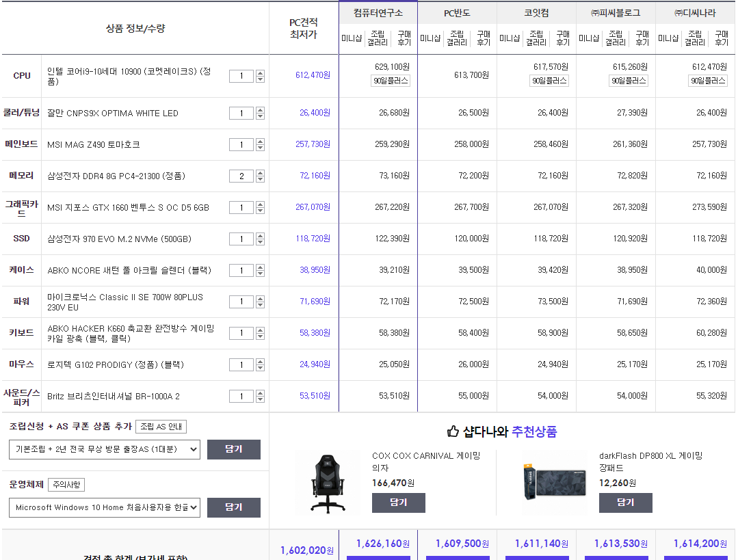Open PC반도 미니샵 link
The height and width of the screenshot is (560, 738).
(430, 38)
